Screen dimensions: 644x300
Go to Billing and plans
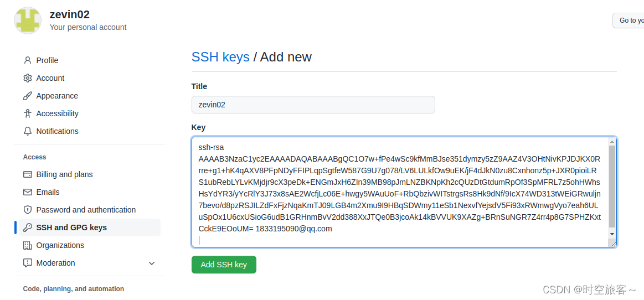[64, 174]
